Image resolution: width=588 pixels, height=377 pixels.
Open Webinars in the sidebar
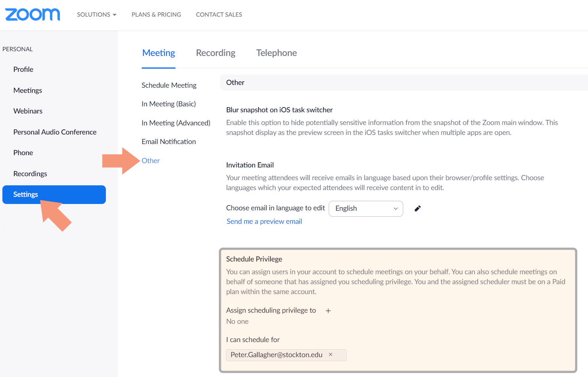(x=28, y=111)
